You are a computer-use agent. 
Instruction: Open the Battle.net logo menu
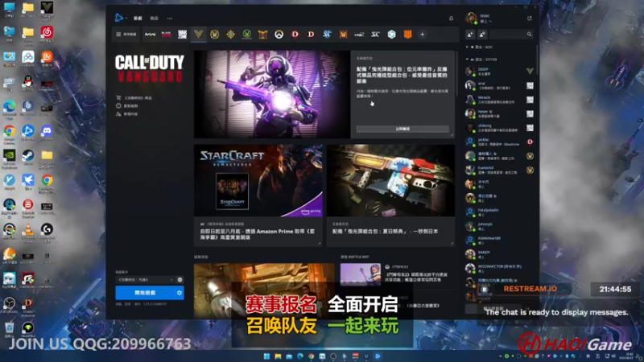pos(119,18)
